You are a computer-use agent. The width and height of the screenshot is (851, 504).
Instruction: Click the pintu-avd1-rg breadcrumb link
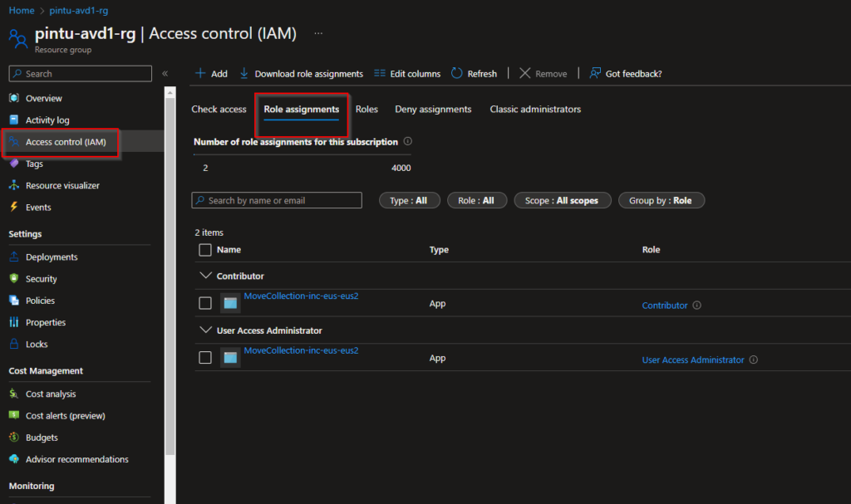79,10
